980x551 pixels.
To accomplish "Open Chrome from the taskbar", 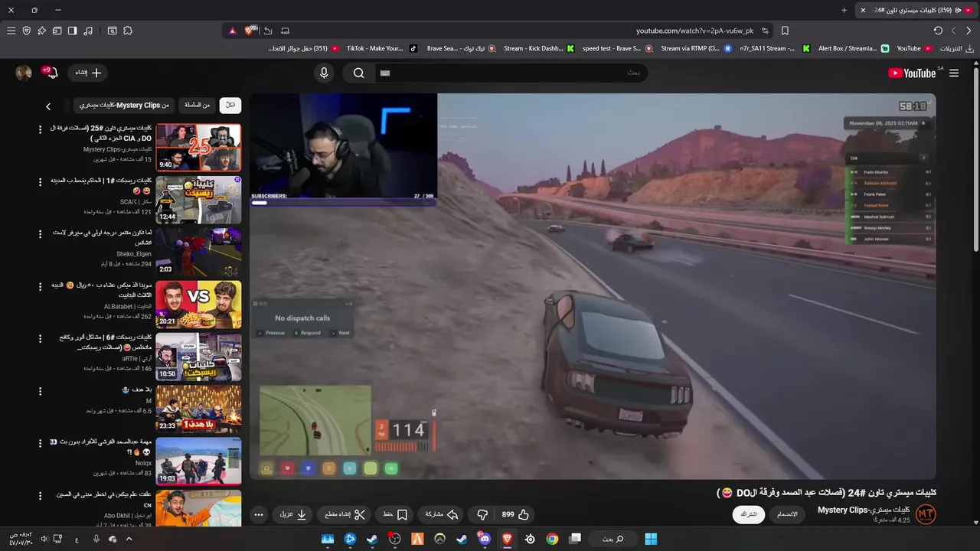I will tap(552, 539).
